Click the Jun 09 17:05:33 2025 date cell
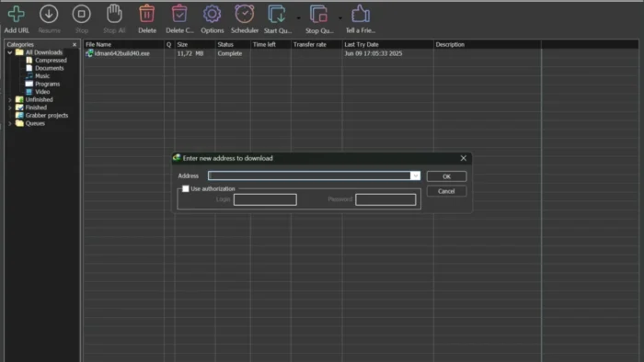The image size is (644, 362). coord(373,53)
